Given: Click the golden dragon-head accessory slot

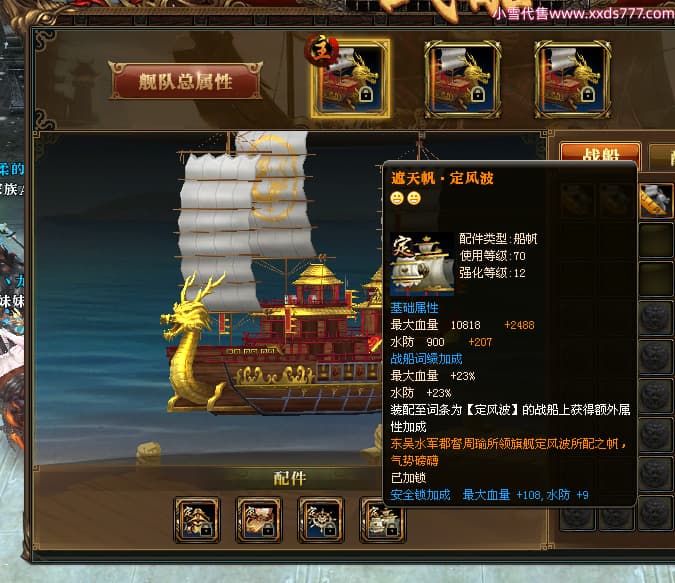Looking at the screenshot, I should pyautogui.click(x=197, y=519).
